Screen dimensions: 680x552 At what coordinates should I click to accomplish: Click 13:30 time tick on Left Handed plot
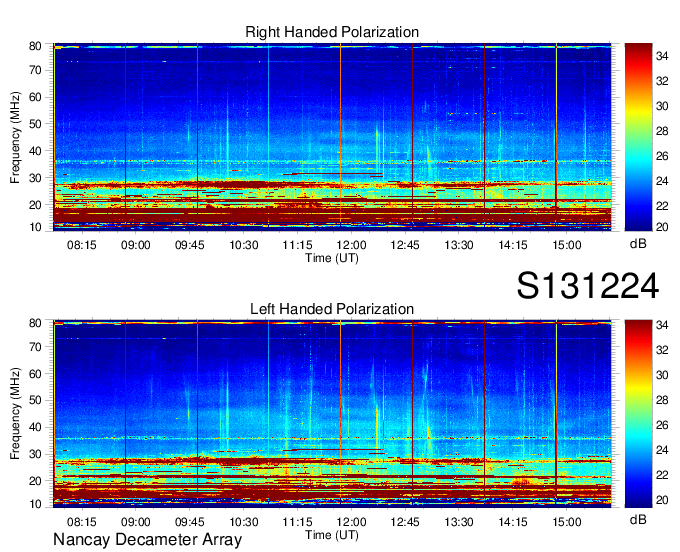tap(459, 522)
